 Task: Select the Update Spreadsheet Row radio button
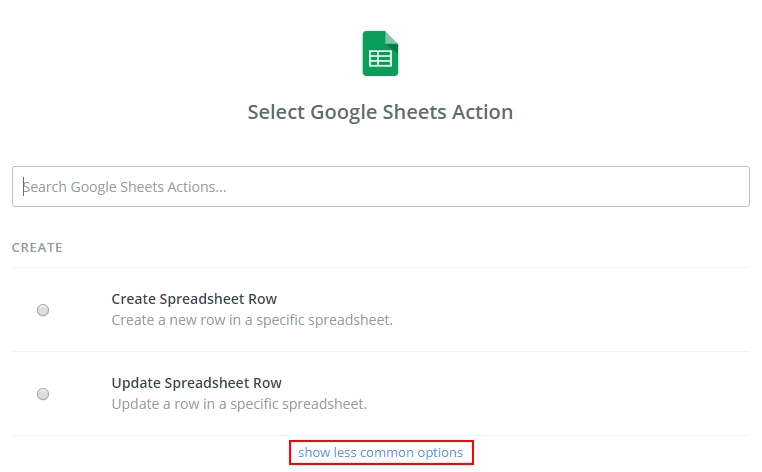43,394
